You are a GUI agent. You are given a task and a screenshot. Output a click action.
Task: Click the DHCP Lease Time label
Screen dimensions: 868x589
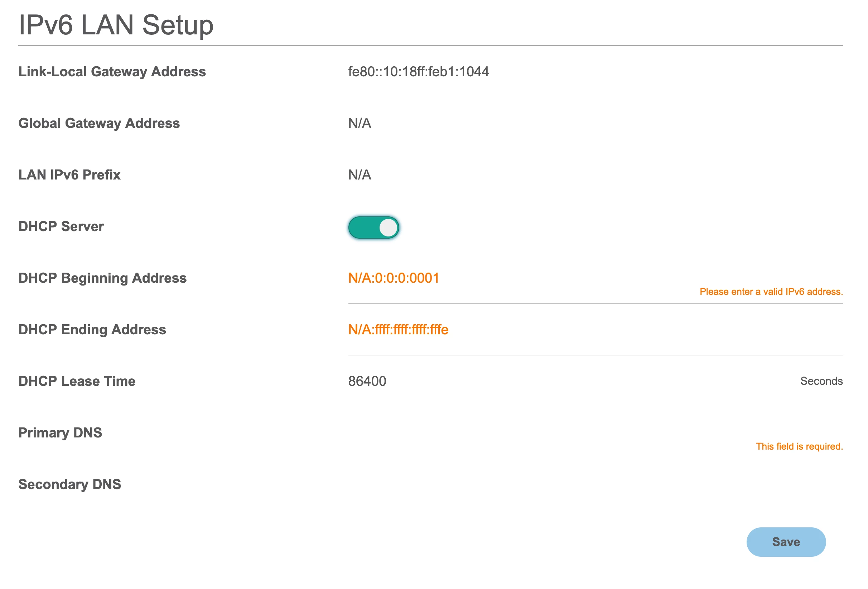77,381
